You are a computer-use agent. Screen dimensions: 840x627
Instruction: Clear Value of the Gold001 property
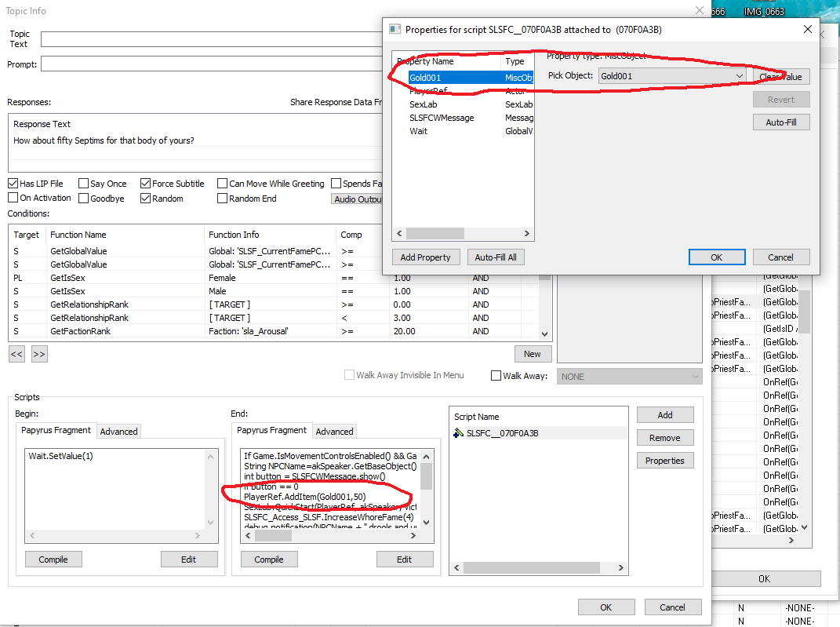click(780, 76)
